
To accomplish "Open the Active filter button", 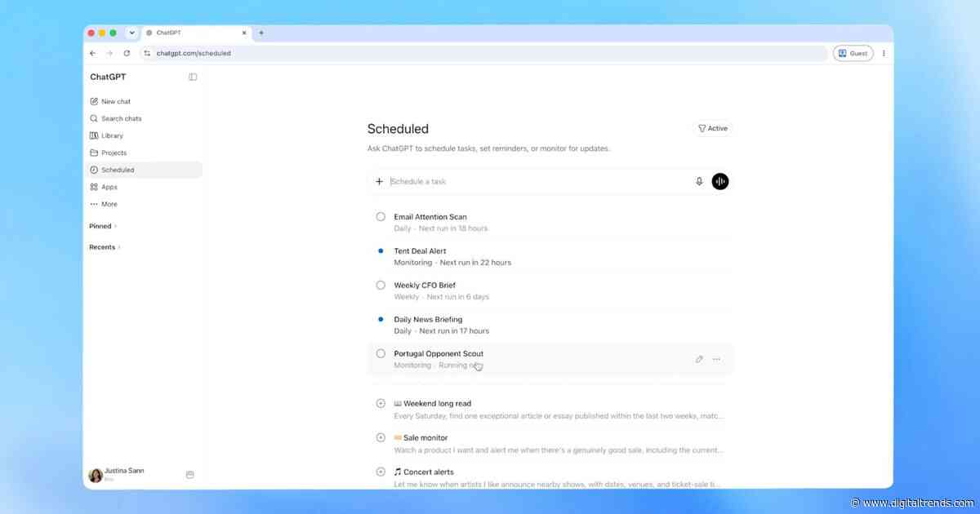I will coord(713,128).
